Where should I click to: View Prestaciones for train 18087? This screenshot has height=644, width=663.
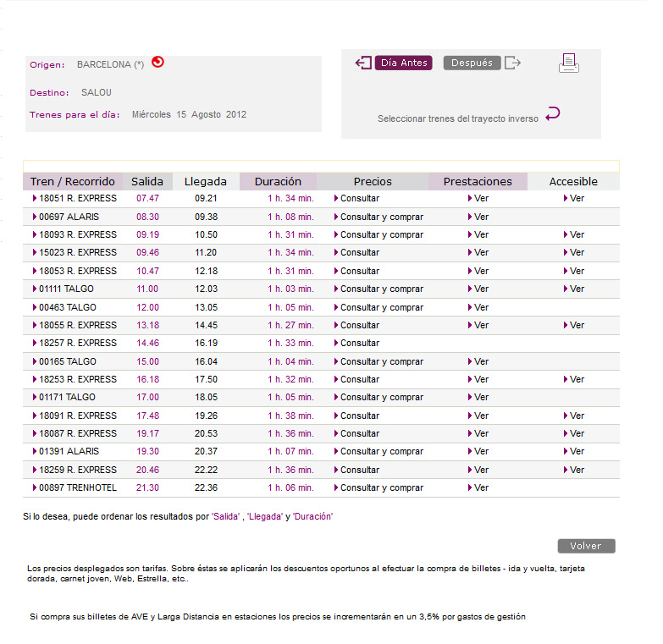[x=478, y=433]
